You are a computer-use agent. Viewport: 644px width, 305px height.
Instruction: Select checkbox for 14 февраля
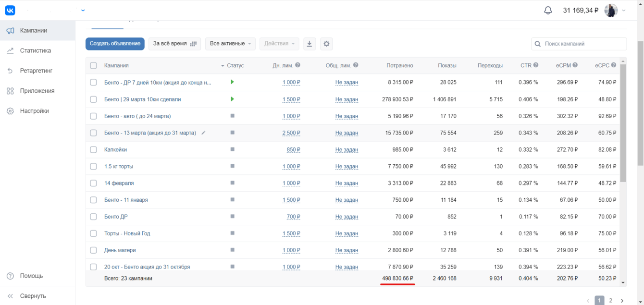click(x=93, y=183)
